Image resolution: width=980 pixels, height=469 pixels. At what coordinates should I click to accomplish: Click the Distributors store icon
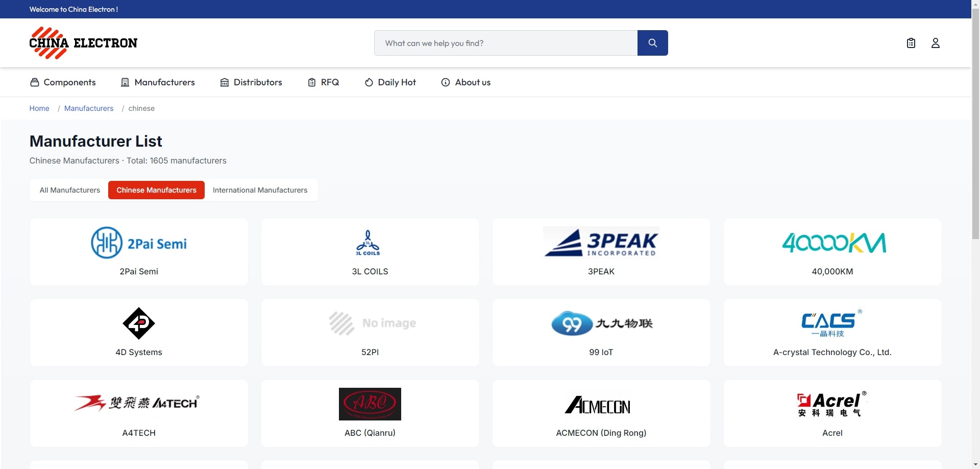pyautogui.click(x=225, y=82)
